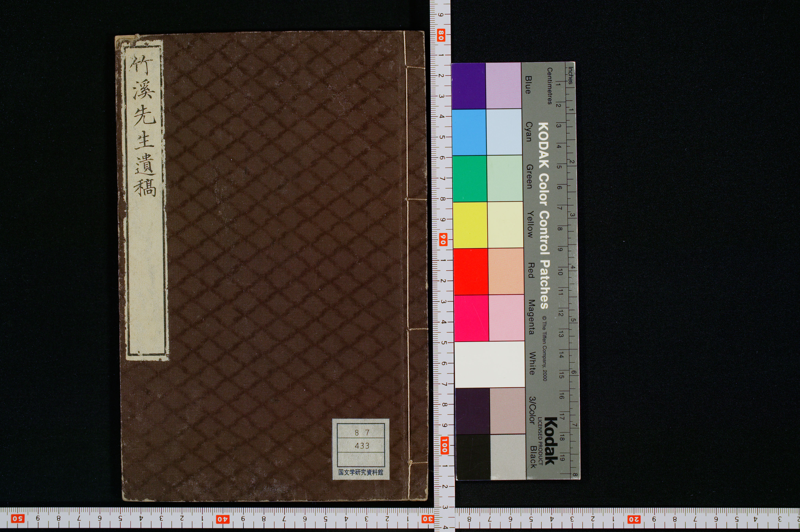Screen dimensions: 800x532
Task: Click the white color patch
Action: pyautogui.click(x=489, y=364)
